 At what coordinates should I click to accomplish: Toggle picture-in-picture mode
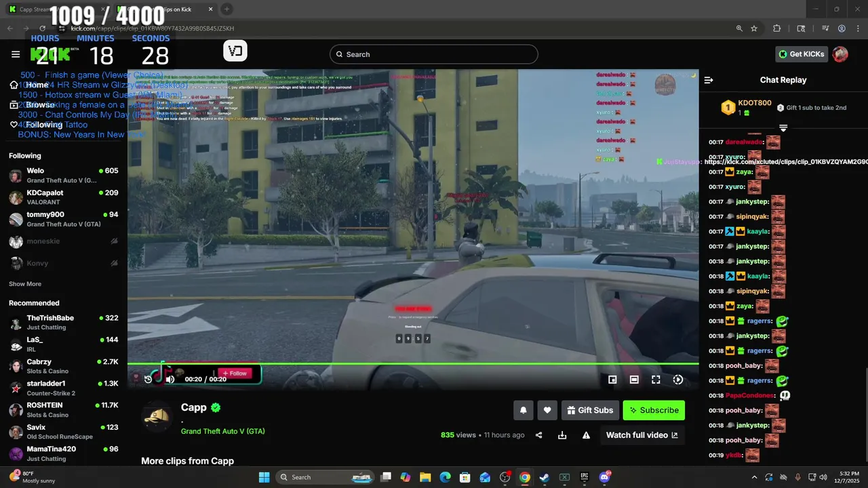tap(612, 380)
